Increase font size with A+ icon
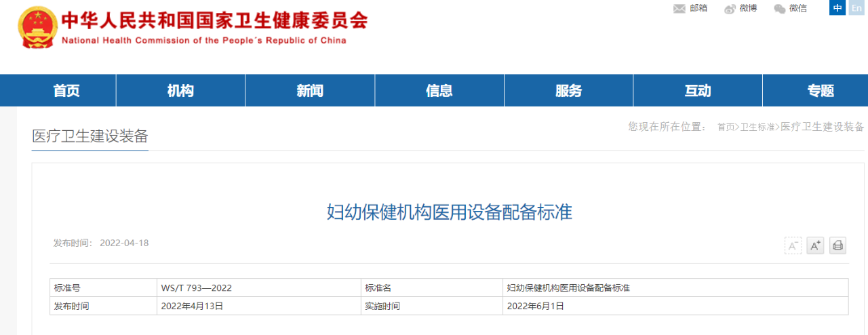Screen dimensions: 868x335 coord(815,245)
